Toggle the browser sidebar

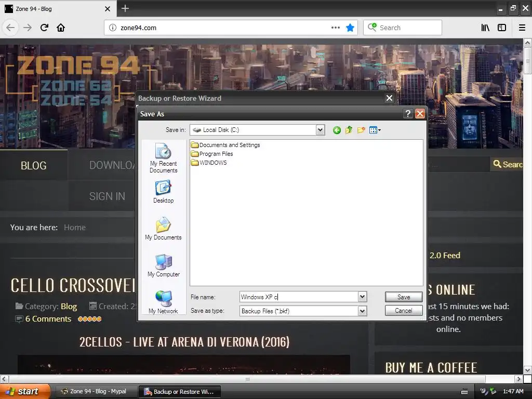pos(502,28)
